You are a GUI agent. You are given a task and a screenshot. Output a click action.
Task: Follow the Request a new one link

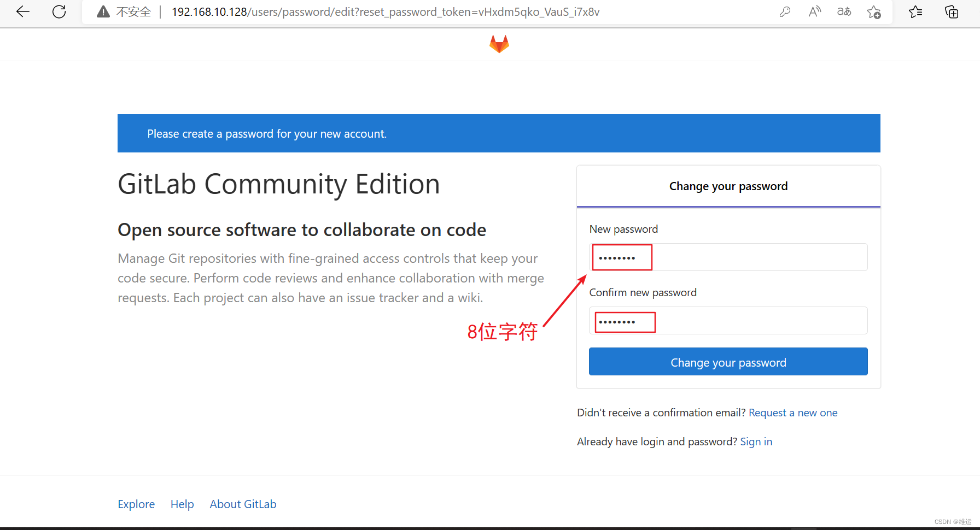coord(793,413)
